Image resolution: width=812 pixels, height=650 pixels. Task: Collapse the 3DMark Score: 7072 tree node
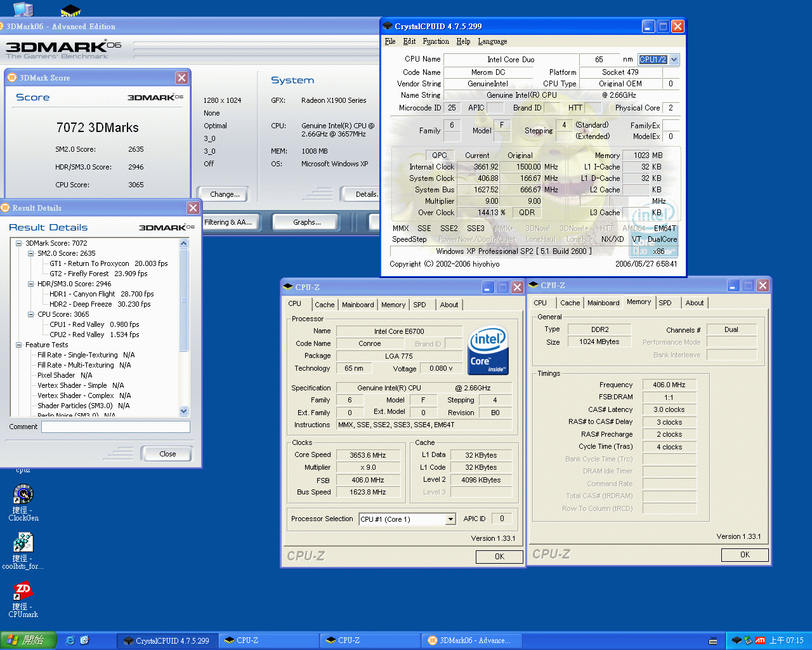click(19, 243)
